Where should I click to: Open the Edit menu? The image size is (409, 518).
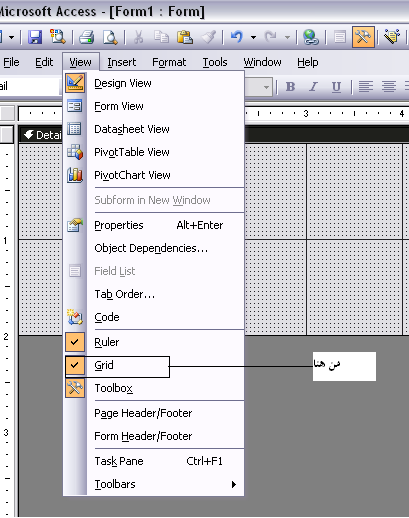point(44,62)
